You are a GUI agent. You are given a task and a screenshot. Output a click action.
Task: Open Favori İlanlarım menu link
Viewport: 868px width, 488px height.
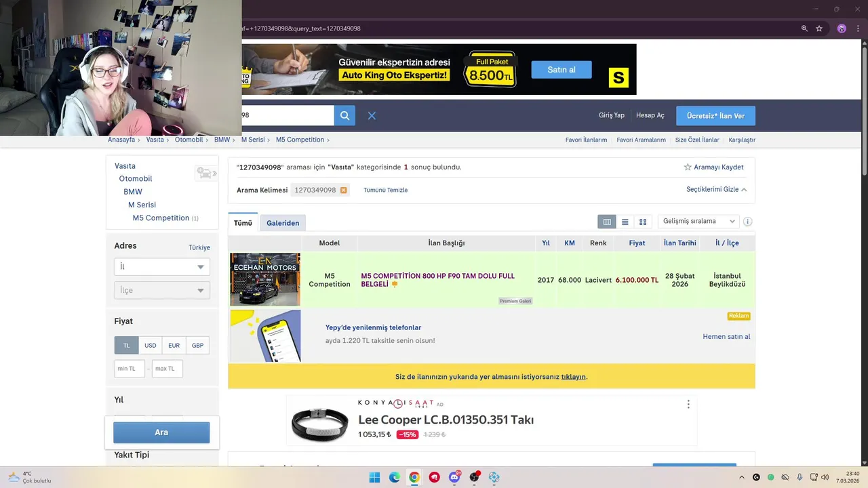coord(586,140)
